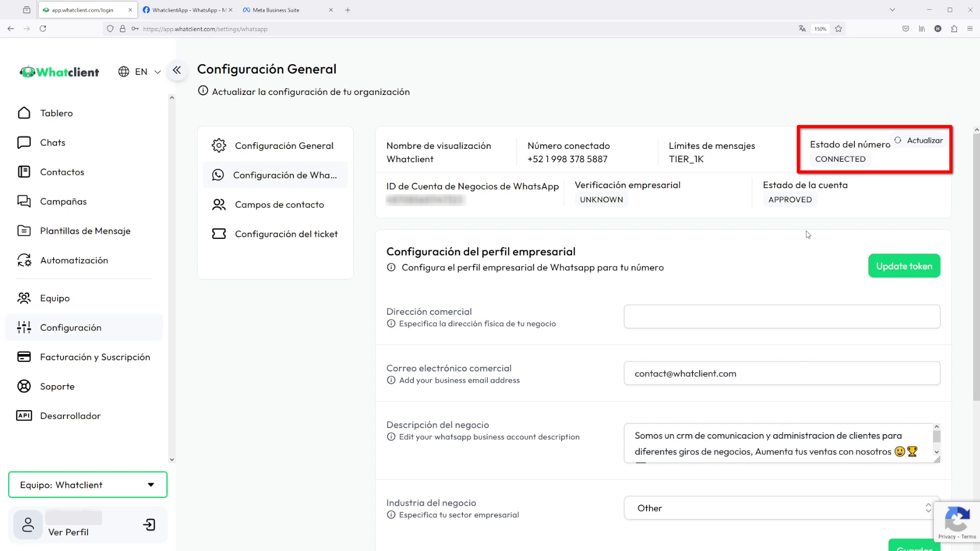This screenshot has width=980, height=551.
Task: Open Ver Perfil link
Action: [x=68, y=532]
